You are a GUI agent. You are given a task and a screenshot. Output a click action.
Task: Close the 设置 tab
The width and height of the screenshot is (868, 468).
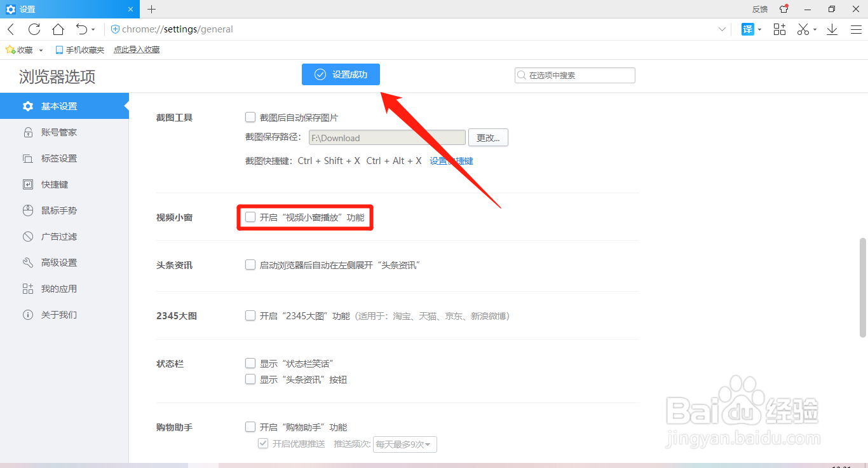tap(130, 10)
